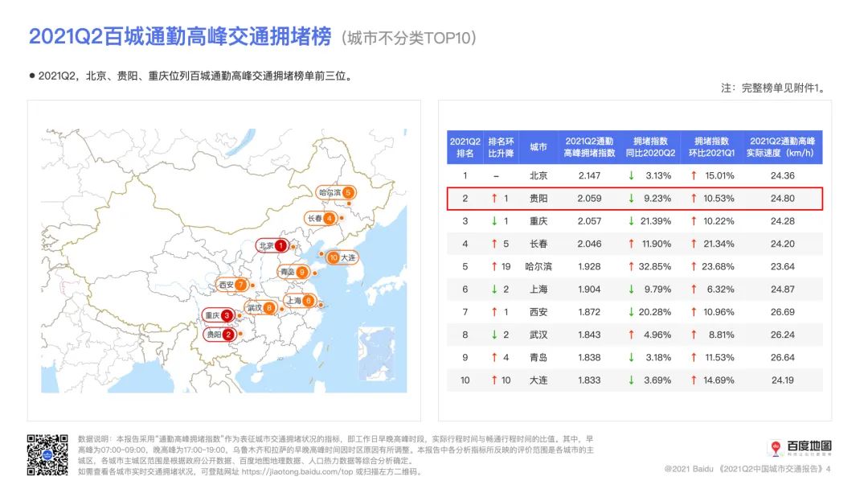Click the South China Sea inset map
Viewport: 868px width, 489px height.
point(376,355)
